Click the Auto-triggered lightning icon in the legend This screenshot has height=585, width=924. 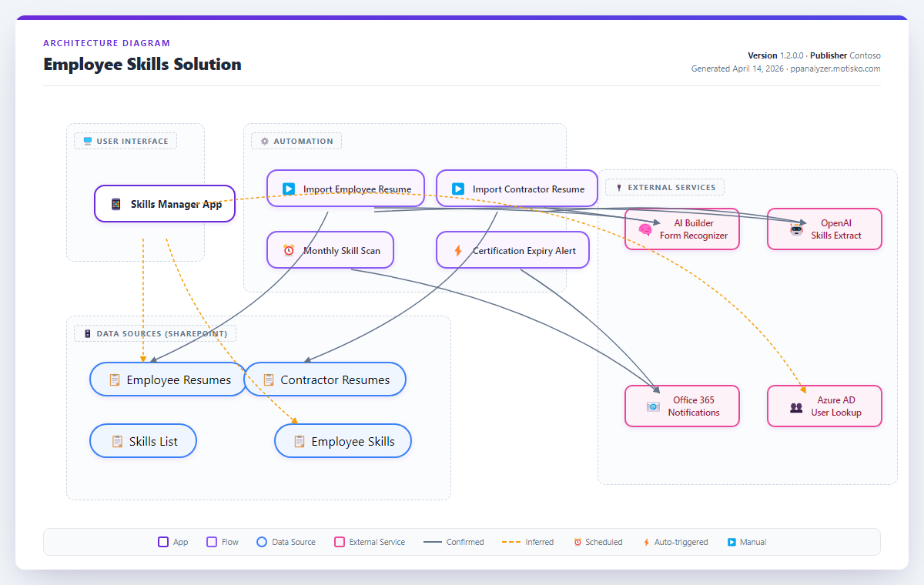(x=646, y=542)
